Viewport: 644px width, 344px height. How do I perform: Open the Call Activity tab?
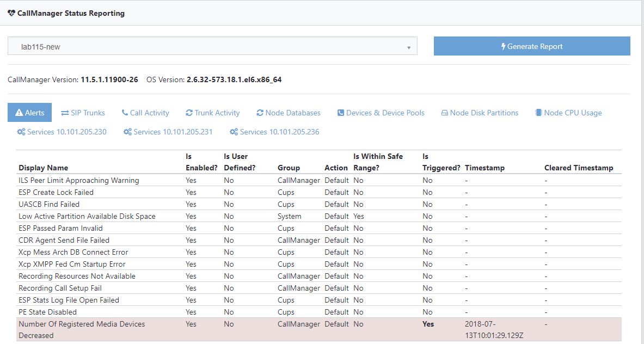tap(145, 113)
